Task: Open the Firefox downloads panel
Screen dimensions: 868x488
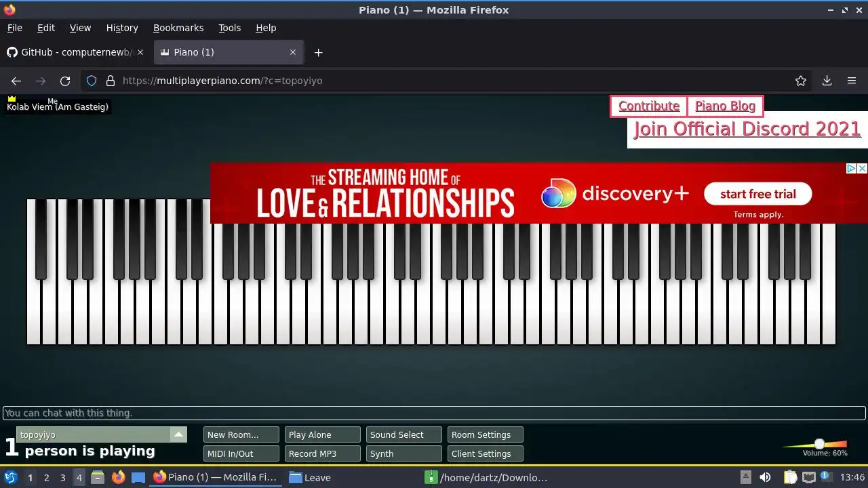Action: tap(827, 81)
